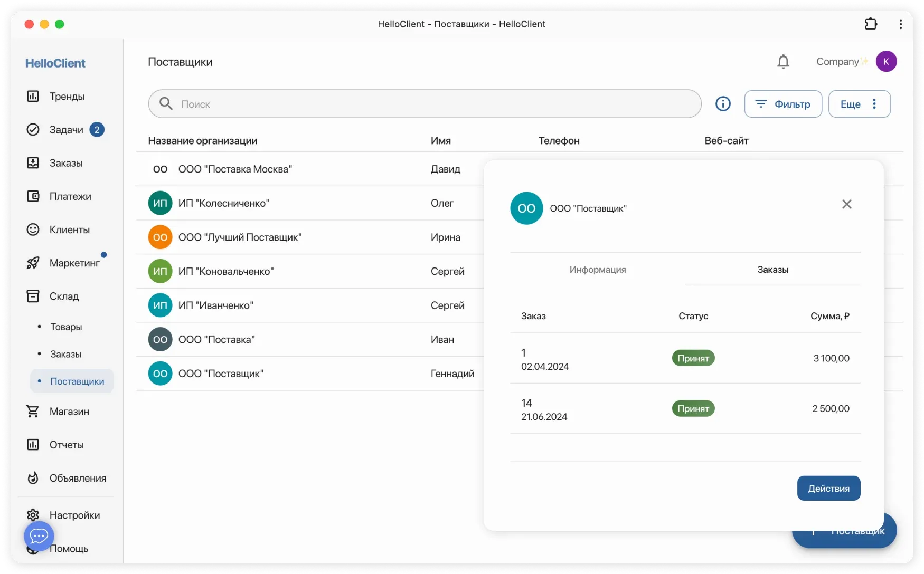Collapse the Склад sidebar section
The image size is (924, 574).
[x=64, y=296]
